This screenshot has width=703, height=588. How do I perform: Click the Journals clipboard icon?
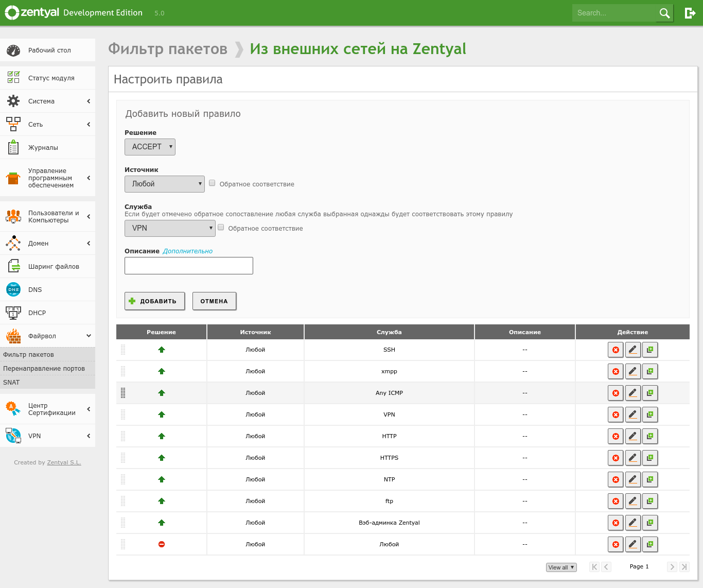[x=13, y=147]
